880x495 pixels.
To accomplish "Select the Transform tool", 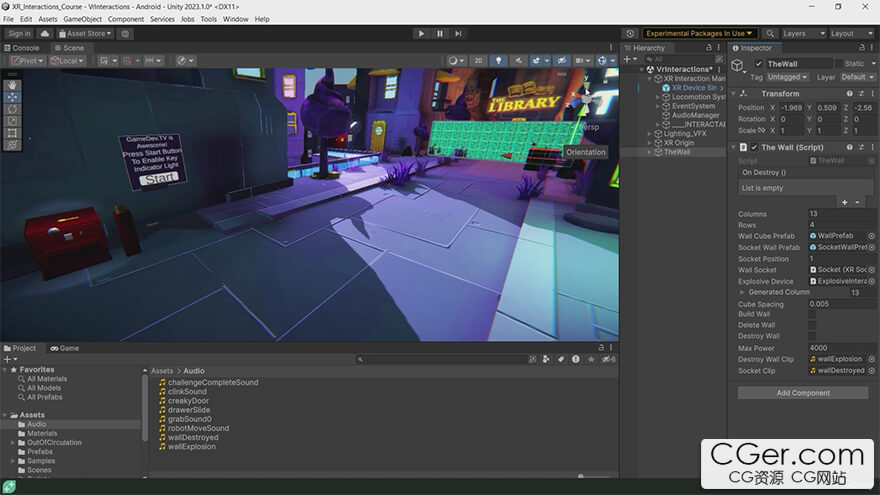I will pos(12,145).
